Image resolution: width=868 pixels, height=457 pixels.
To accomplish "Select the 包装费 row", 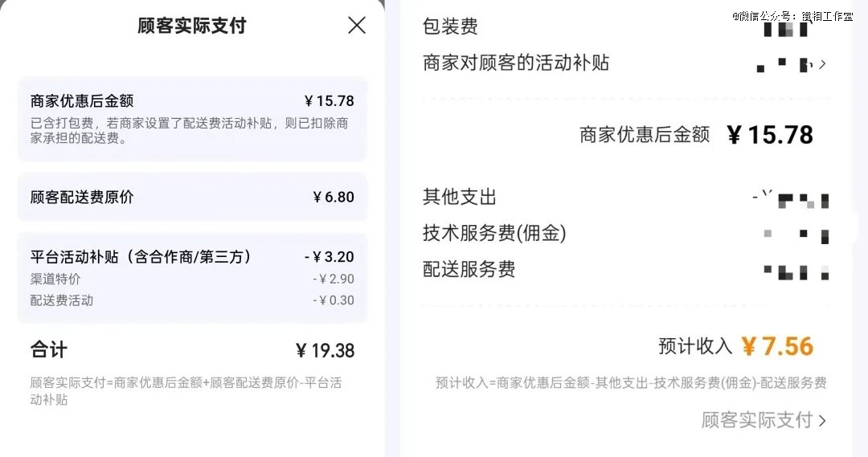I will coord(450,27).
